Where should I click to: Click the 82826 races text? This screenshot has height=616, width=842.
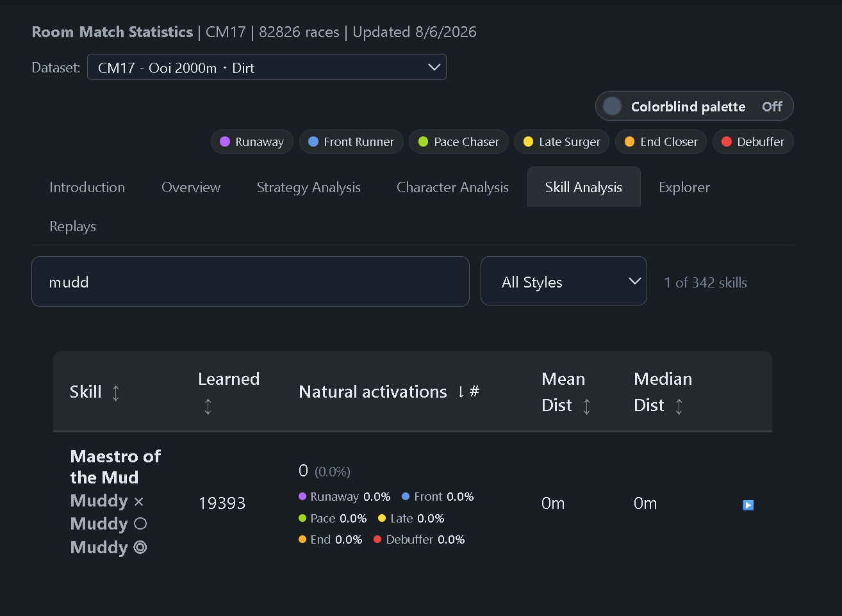pos(299,32)
